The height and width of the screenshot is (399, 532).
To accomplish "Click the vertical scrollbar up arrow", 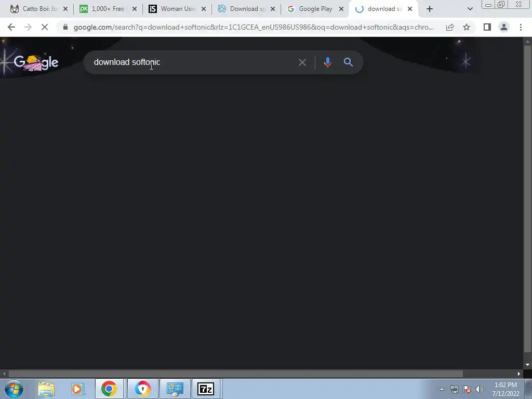I will [527, 41].
